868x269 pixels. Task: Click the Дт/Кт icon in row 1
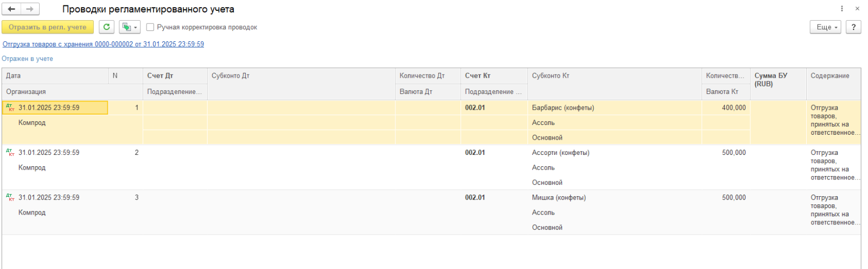click(10, 108)
